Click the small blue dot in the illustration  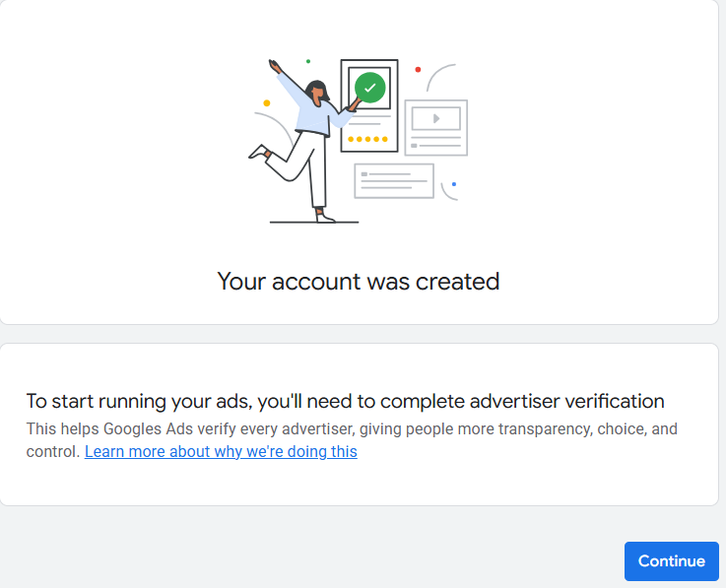pyautogui.click(x=453, y=184)
